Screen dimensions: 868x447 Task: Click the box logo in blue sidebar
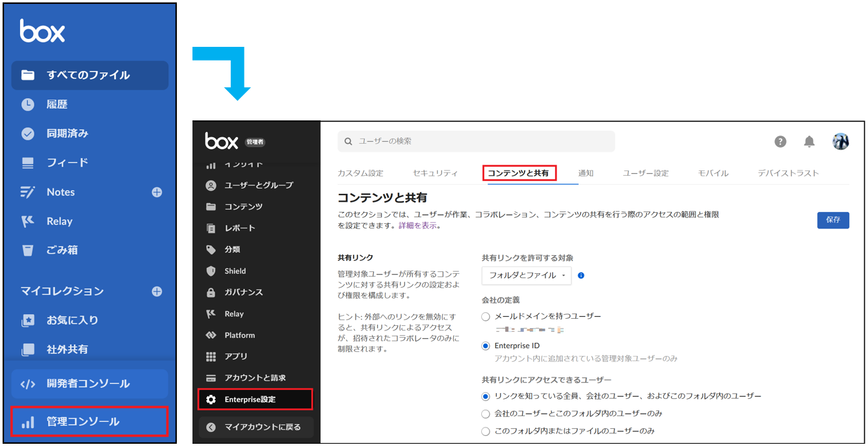click(42, 31)
